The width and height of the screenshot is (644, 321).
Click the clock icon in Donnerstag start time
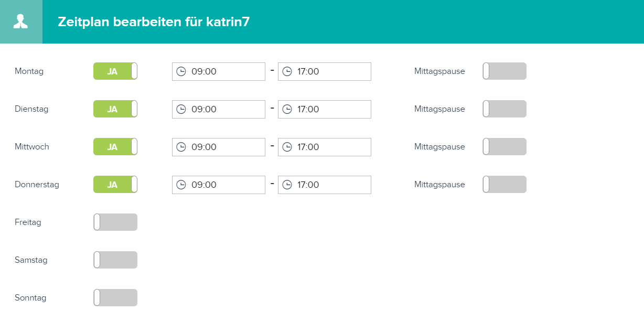(181, 185)
